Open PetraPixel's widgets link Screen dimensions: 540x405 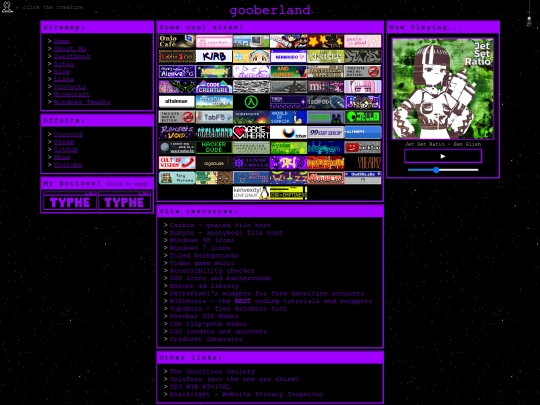267,293
